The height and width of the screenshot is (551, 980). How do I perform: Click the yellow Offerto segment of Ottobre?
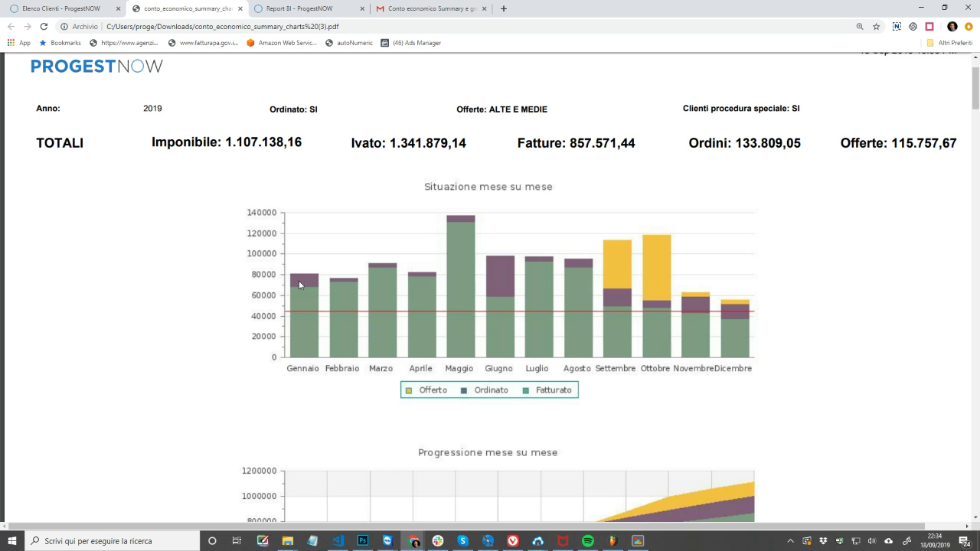[x=657, y=268]
